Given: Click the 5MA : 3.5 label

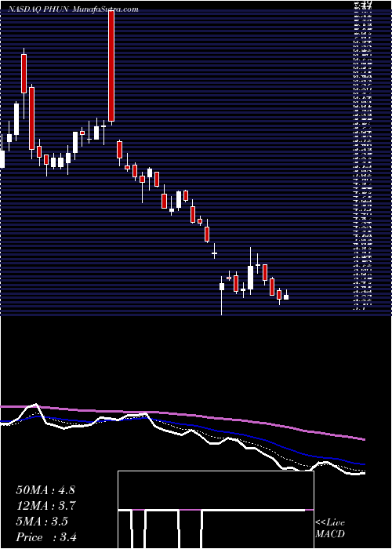Looking at the screenshot, I should [42, 522].
